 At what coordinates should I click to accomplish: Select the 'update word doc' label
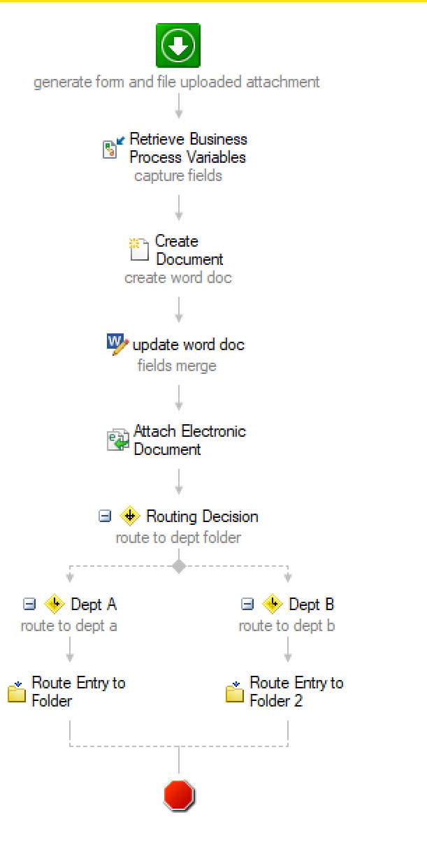point(188,345)
